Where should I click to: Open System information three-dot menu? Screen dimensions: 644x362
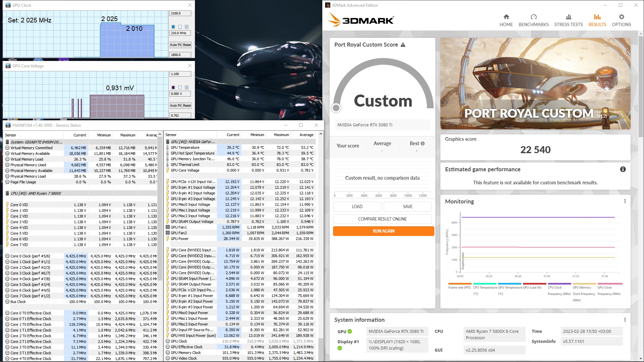click(625, 320)
